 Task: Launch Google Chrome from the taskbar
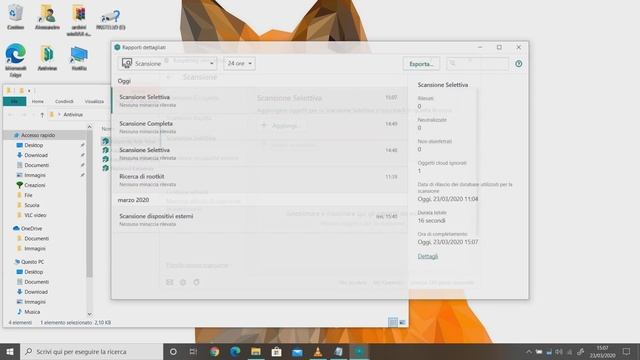[214, 351]
